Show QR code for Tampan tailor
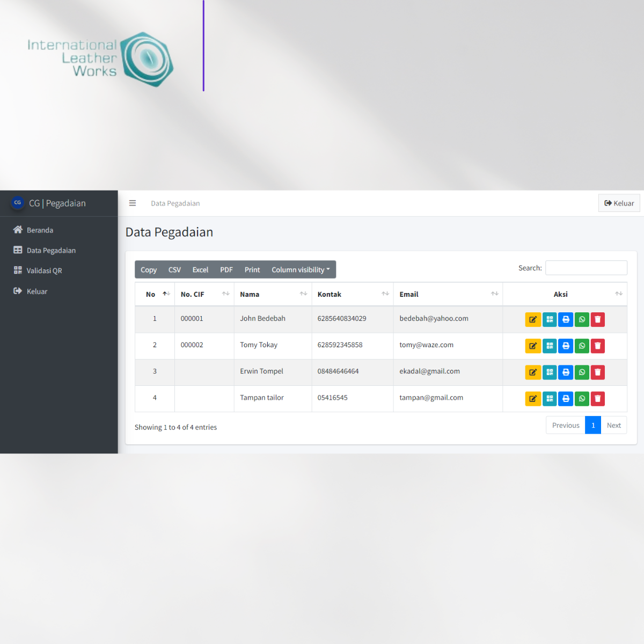This screenshot has width=644, height=644. click(x=550, y=399)
